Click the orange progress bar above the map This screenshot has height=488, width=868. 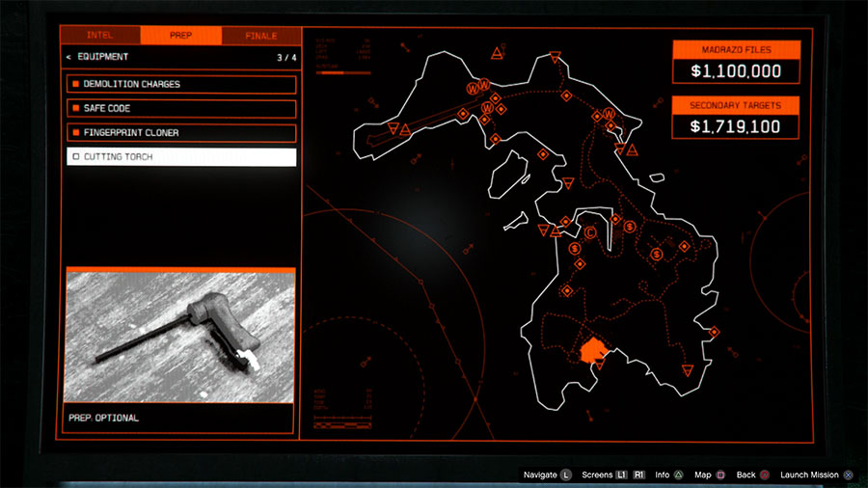click(331, 71)
